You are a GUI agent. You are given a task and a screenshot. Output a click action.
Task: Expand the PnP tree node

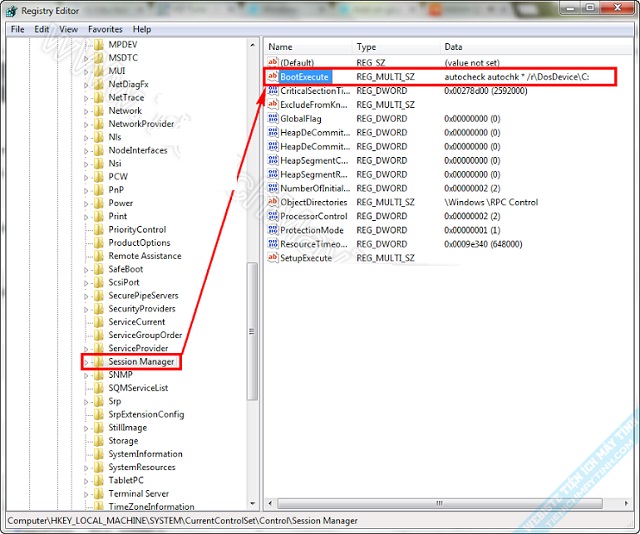pyautogui.click(x=86, y=190)
